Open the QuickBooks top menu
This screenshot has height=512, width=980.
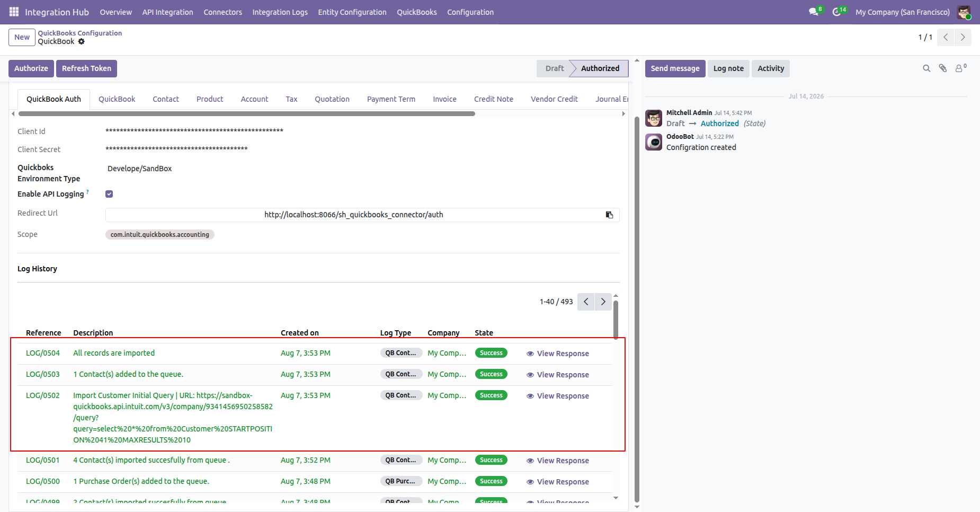click(x=417, y=12)
